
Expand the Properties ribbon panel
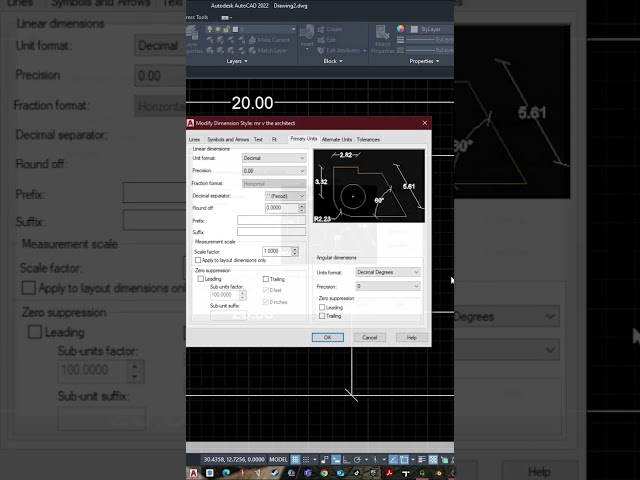[x=424, y=61]
